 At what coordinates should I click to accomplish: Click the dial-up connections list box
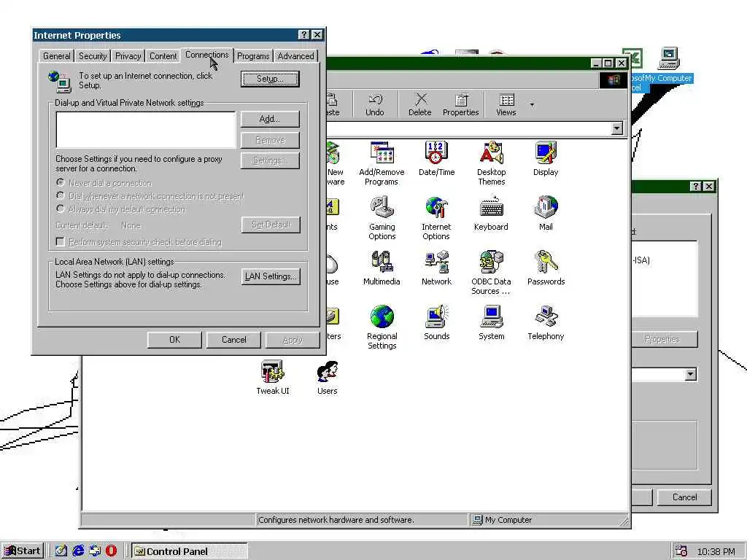tap(146, 130)
